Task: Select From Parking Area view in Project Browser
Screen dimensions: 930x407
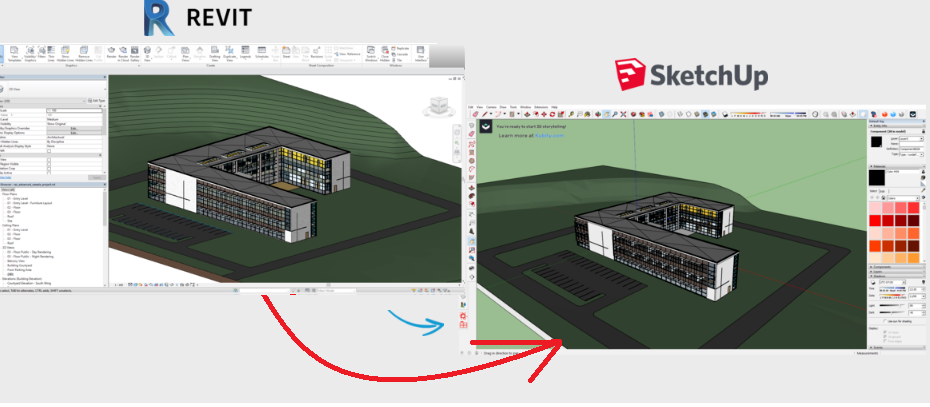Action: coord(20,270)
